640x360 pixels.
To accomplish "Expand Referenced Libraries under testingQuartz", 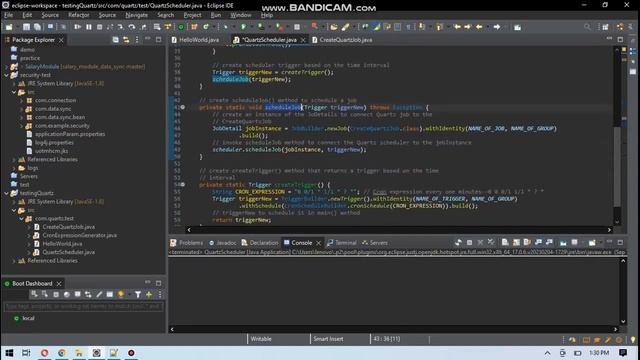I will click(x=14, y=261).
